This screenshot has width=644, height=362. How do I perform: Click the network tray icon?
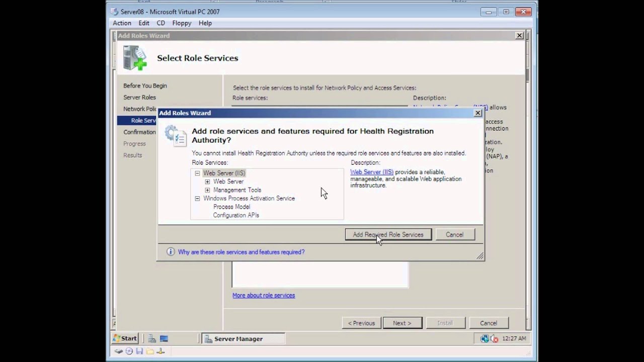pos(485,339)
